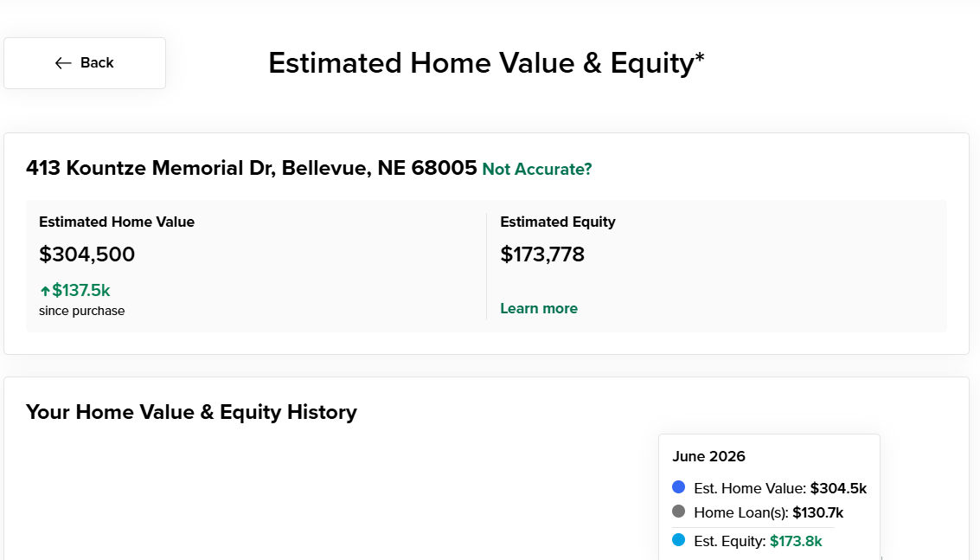
Task: Open the Not Accurate? link
Action: (x=537, y=169)
